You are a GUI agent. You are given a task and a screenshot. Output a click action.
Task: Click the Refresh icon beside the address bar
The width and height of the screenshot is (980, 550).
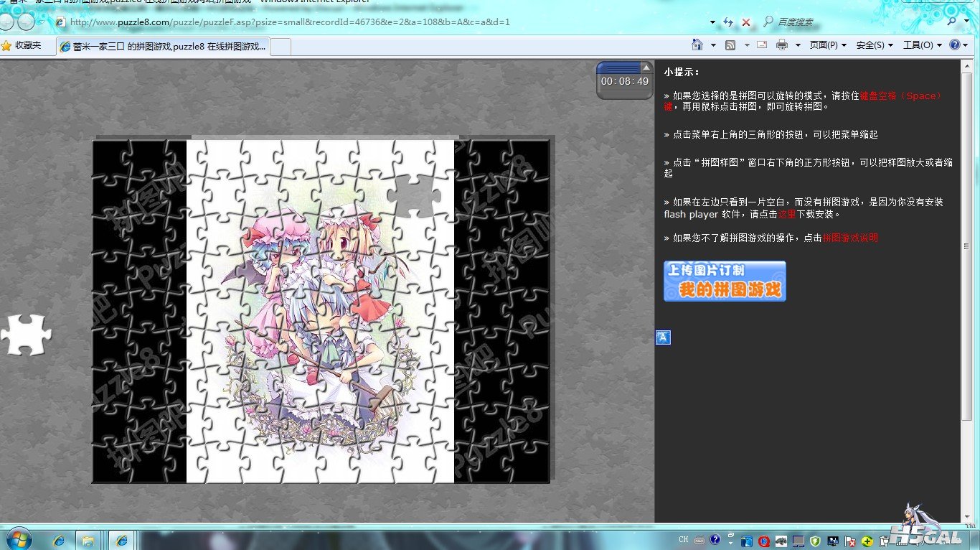(x=728, y=22)
